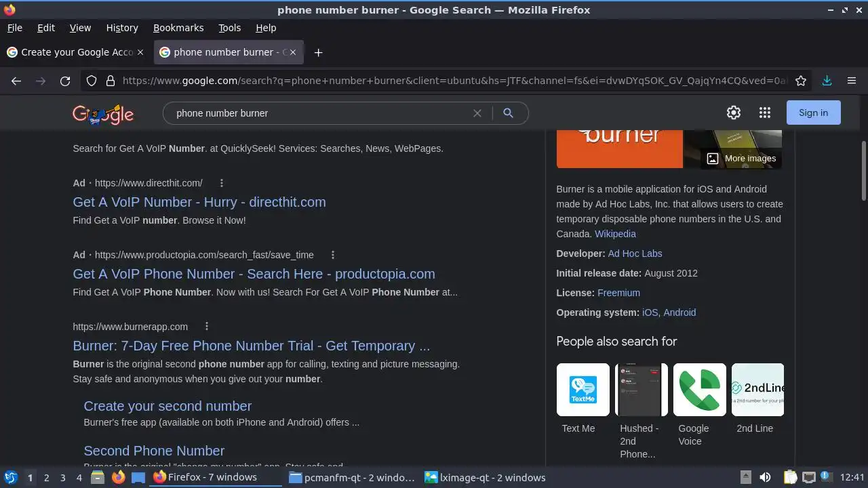
Task: Focus the Google search input field
Action: [319, 113]
